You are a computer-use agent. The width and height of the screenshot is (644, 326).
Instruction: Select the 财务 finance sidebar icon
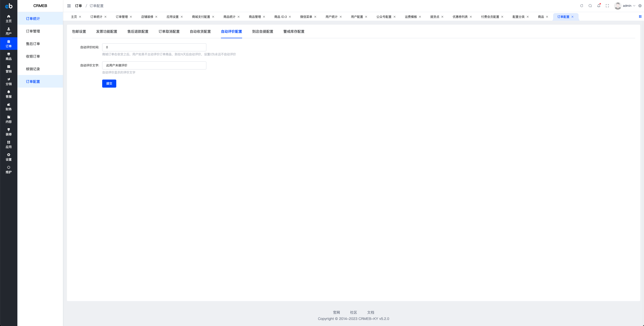[x=9, y=106]
